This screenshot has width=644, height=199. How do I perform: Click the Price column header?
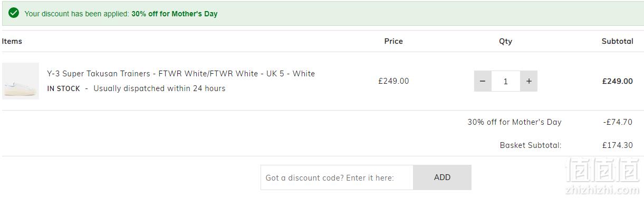tap(393, 41)
